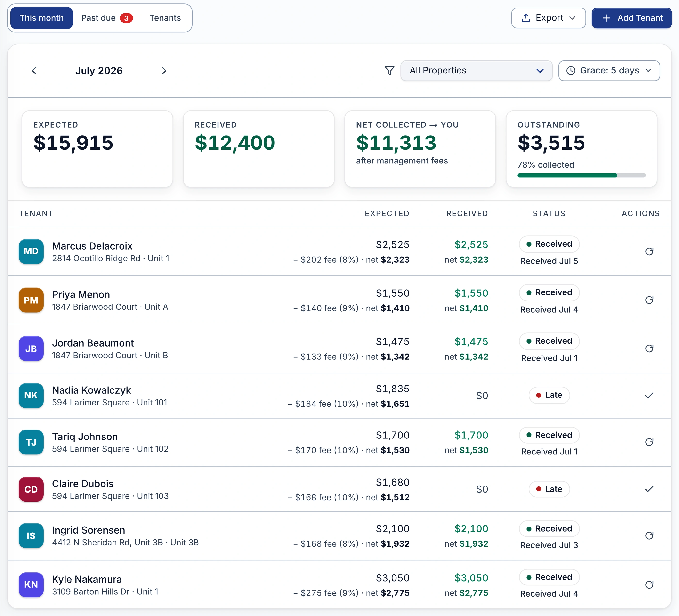Expand the Grace: 5 days selector

click(609, 70)
